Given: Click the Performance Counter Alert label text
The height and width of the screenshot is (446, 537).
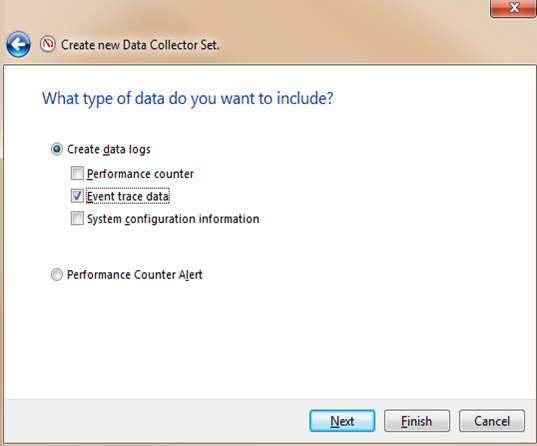Looking at the screenshot, I should [x=135, y=275].
